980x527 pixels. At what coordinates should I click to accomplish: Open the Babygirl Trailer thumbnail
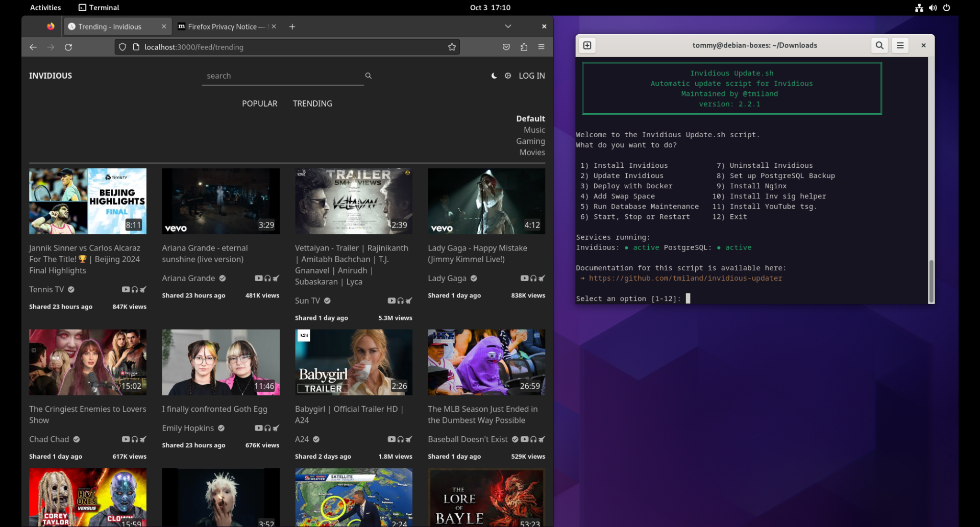(x=354, y=362)
